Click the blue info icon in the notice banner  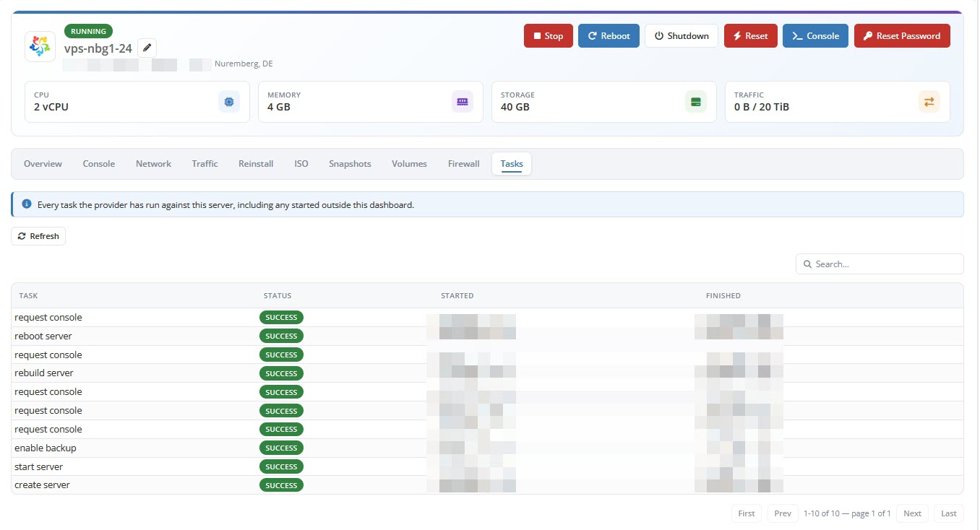pos(27,204)
